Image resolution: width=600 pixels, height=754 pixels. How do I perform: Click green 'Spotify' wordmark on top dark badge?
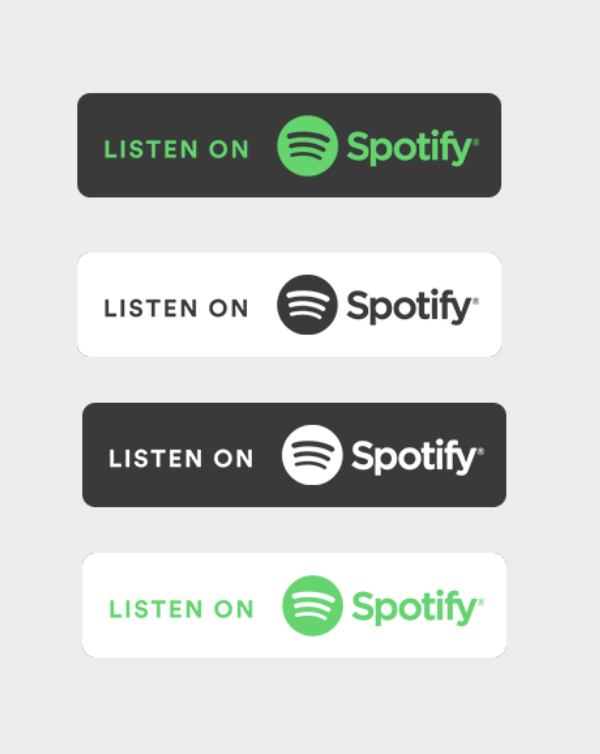tap(412, 148)
